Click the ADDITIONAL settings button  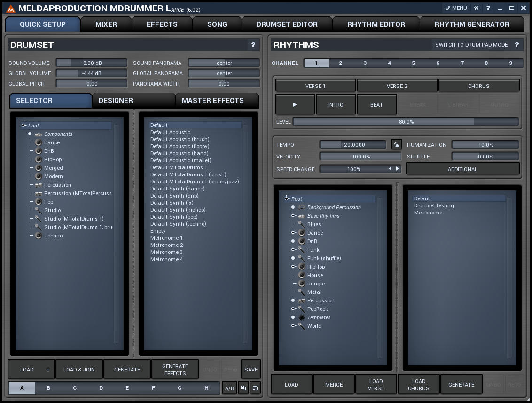[x=462, y=169]
